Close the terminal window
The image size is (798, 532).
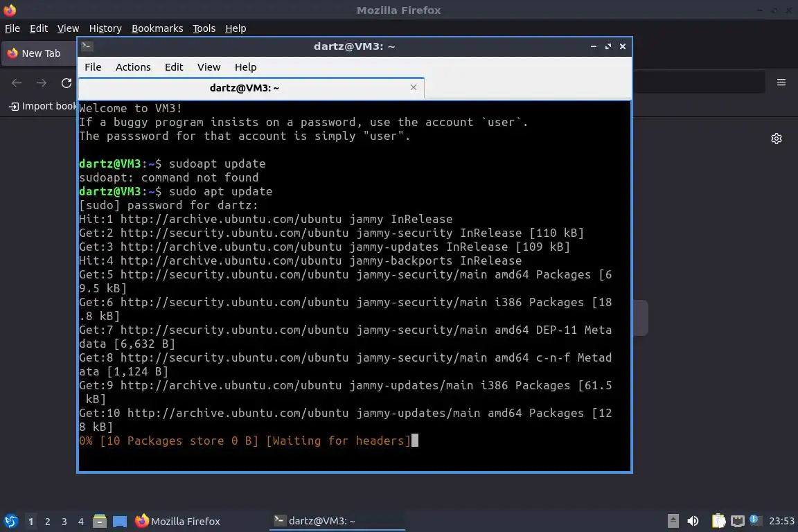click(x=623, y=46)
